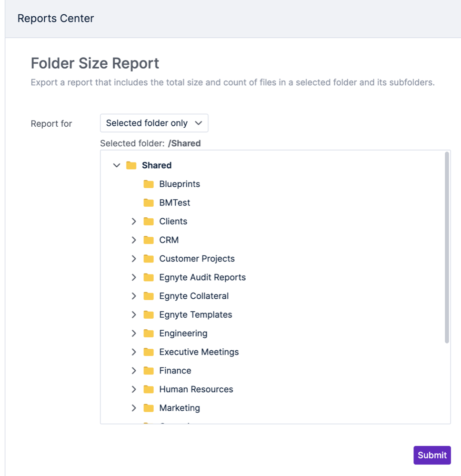Collapse the Shared folder tree
This screenshot has height=476, width=461.
116,165
